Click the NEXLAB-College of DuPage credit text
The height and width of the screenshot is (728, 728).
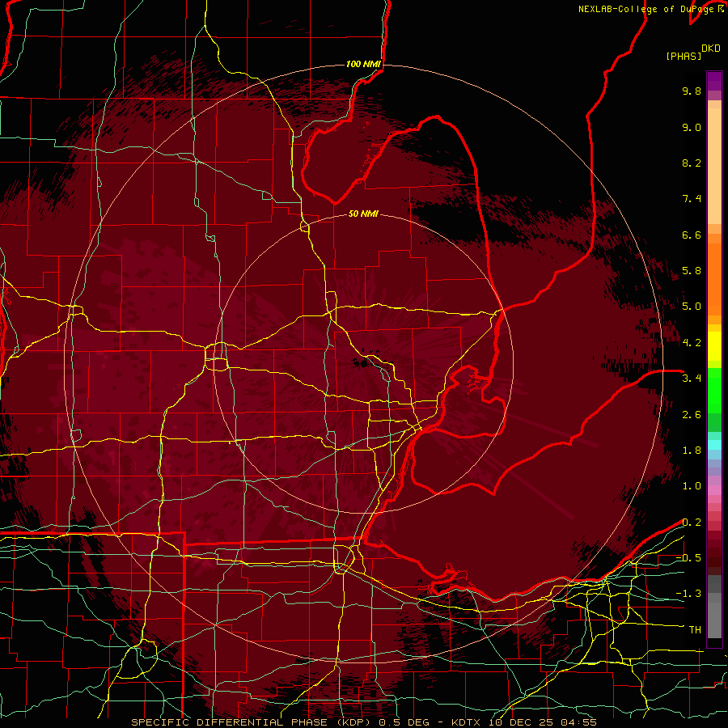647,9
